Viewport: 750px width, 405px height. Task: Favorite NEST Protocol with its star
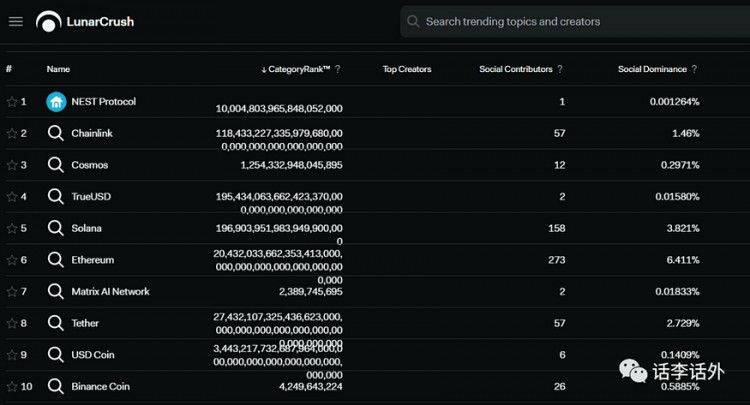11,102
